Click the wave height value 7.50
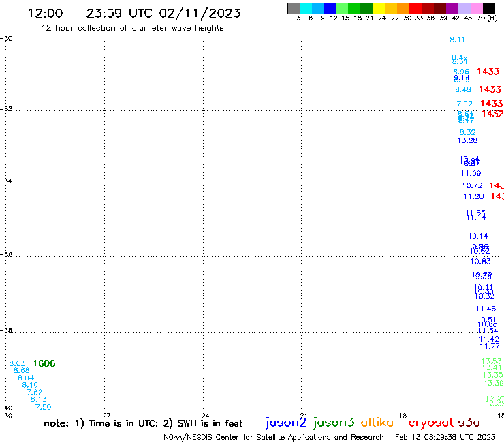Viewport: 504px width, 443px height. 43,407
